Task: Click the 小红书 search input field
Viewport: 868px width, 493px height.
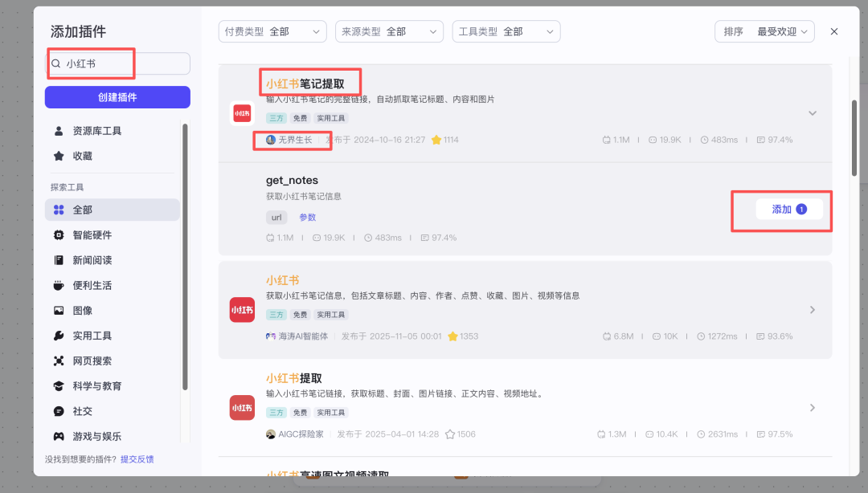Action: pos(117,63)
